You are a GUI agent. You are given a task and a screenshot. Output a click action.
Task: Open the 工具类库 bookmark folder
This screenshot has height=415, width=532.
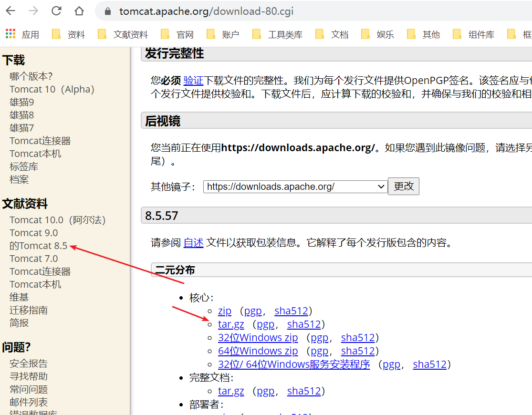click(x=278, y=34)
